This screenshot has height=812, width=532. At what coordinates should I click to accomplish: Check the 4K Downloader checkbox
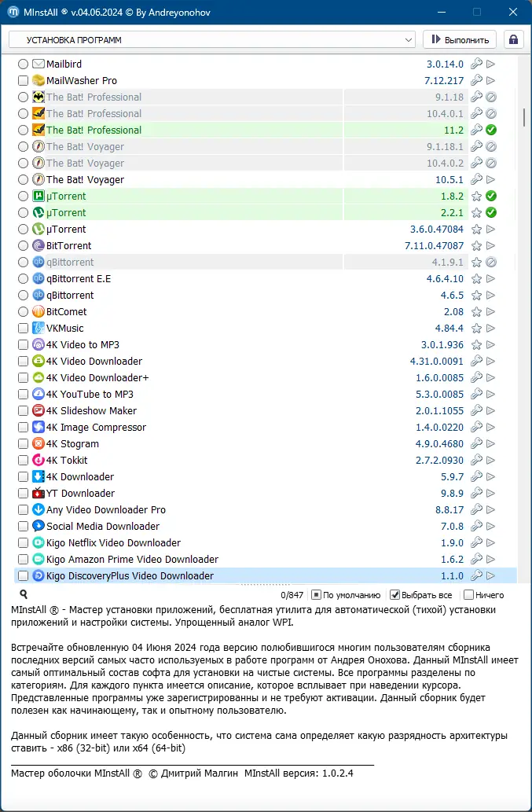[23, 477]
